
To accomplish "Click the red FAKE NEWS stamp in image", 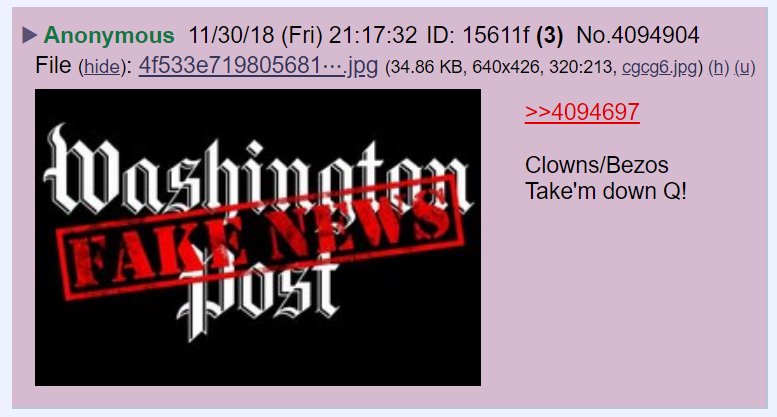I will coord(260,238).
